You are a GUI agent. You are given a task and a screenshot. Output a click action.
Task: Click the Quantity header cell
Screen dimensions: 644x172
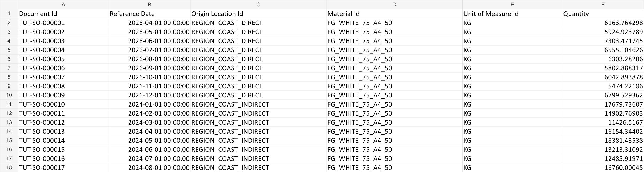click(x=603, y=14)
